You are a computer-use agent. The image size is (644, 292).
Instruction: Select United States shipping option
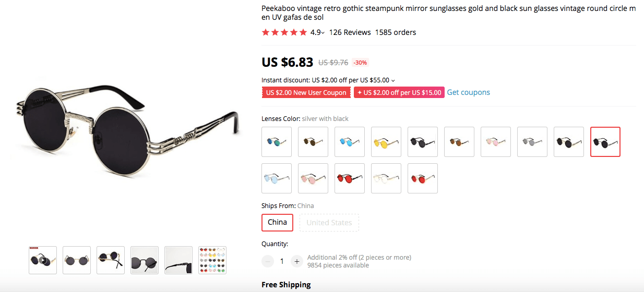pyautogui.click(x=329, y=223)
